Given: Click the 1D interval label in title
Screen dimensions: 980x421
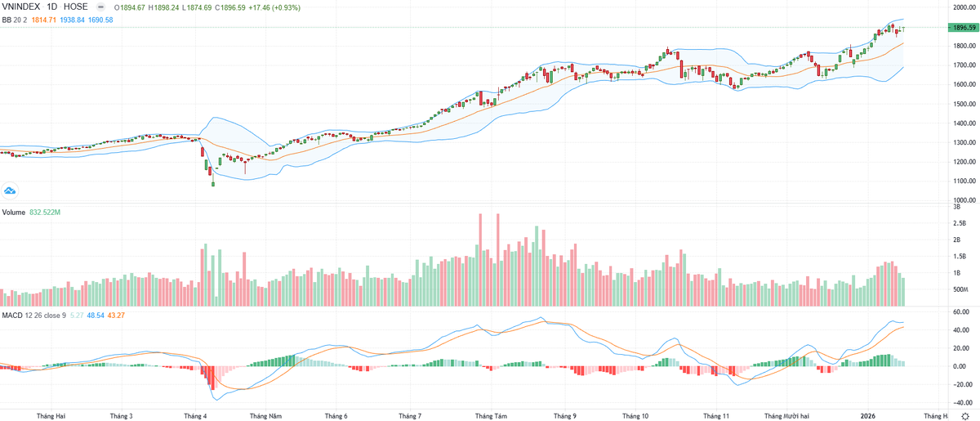Looking at the screenshot, I should pyautogui.click(x=55, y=7).
